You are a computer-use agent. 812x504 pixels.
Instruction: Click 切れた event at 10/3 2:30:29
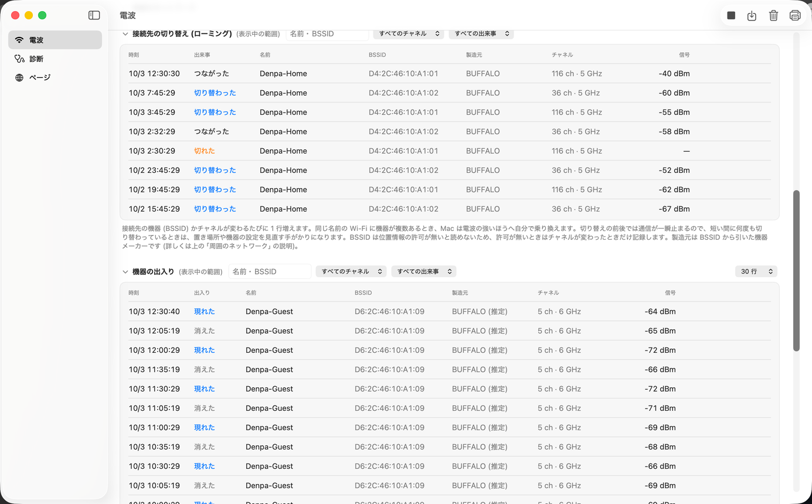pos(205,151)
